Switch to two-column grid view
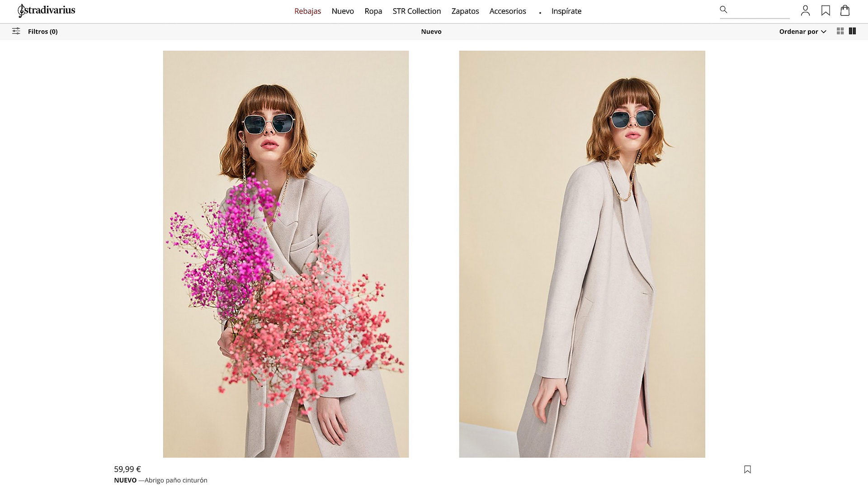 (852, 31)
